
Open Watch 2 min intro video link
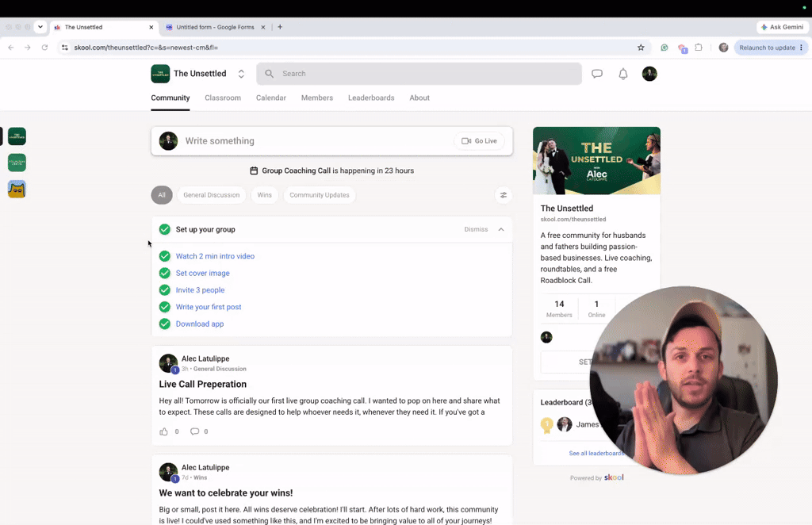[x=215, y=256]
